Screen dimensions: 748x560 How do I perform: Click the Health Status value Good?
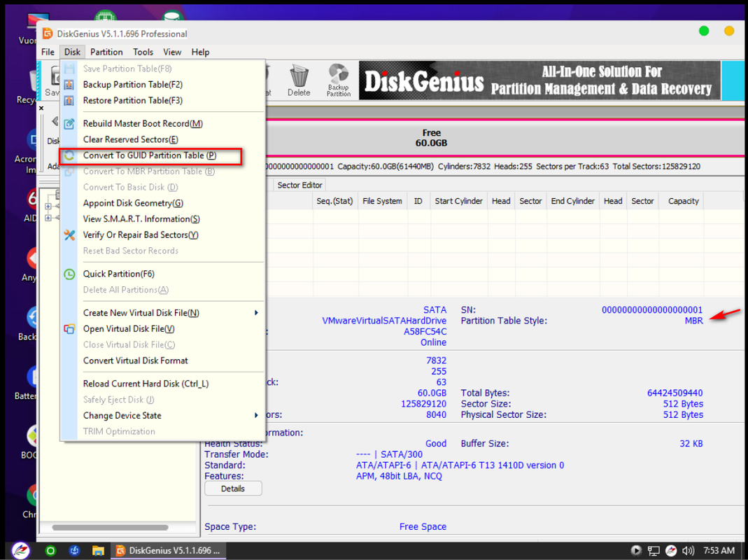coord(435,444)
